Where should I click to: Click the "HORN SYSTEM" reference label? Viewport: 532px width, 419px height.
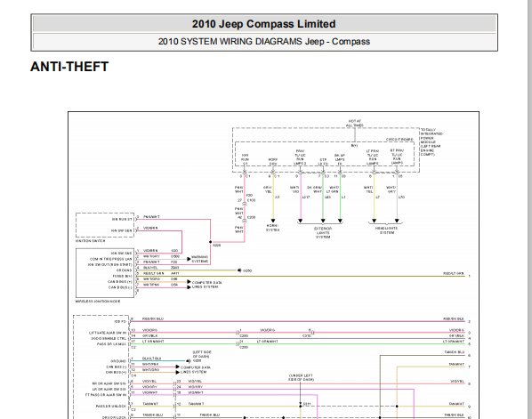click(272, 228)
